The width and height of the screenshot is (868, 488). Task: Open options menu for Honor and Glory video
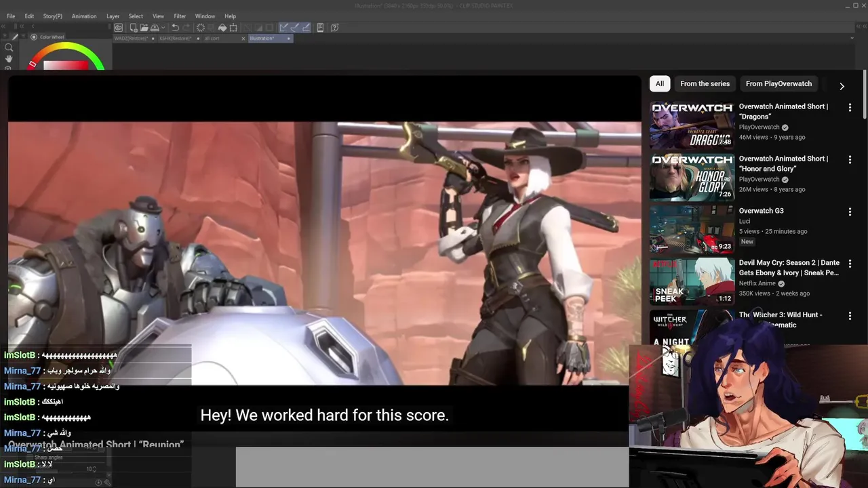(x=850, y=159)
